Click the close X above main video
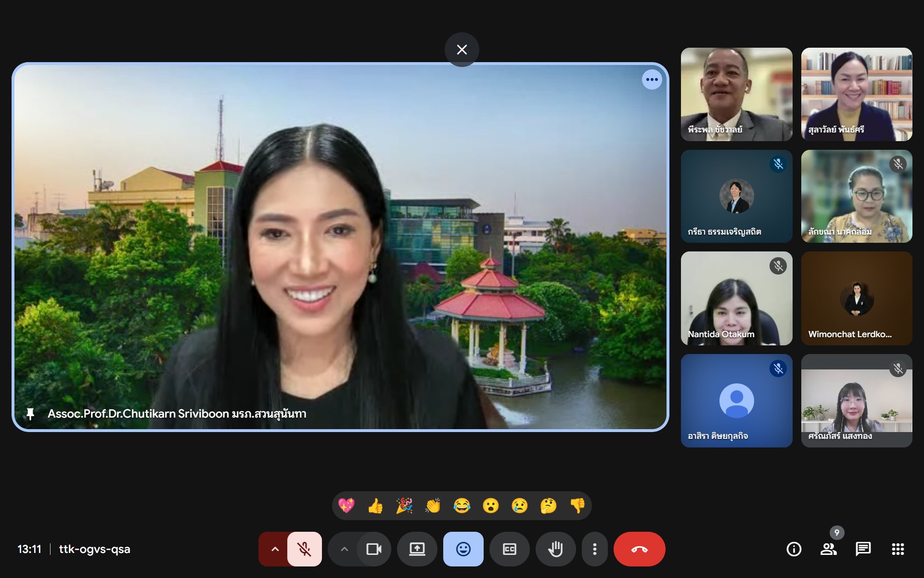Image resolution: width=924 pixels, height=578 pixels. pos(462,50)
